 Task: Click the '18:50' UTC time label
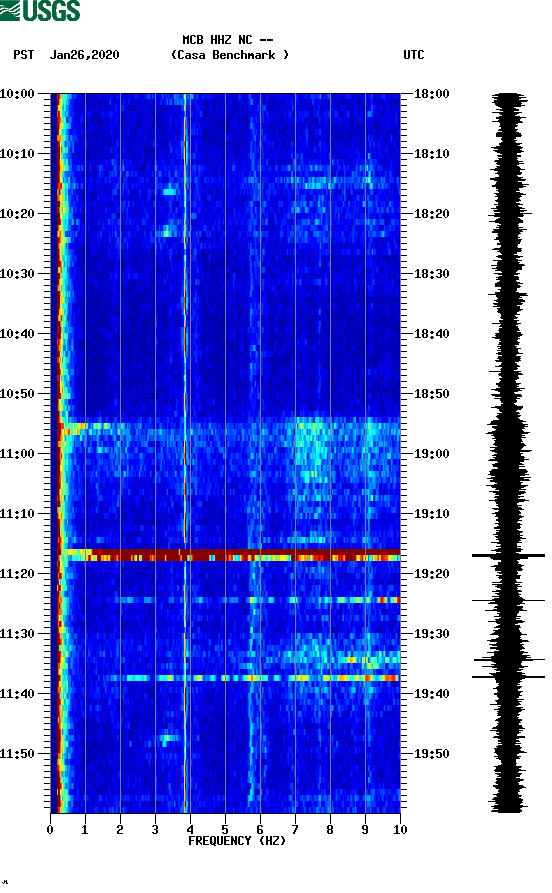click(432, 394)
